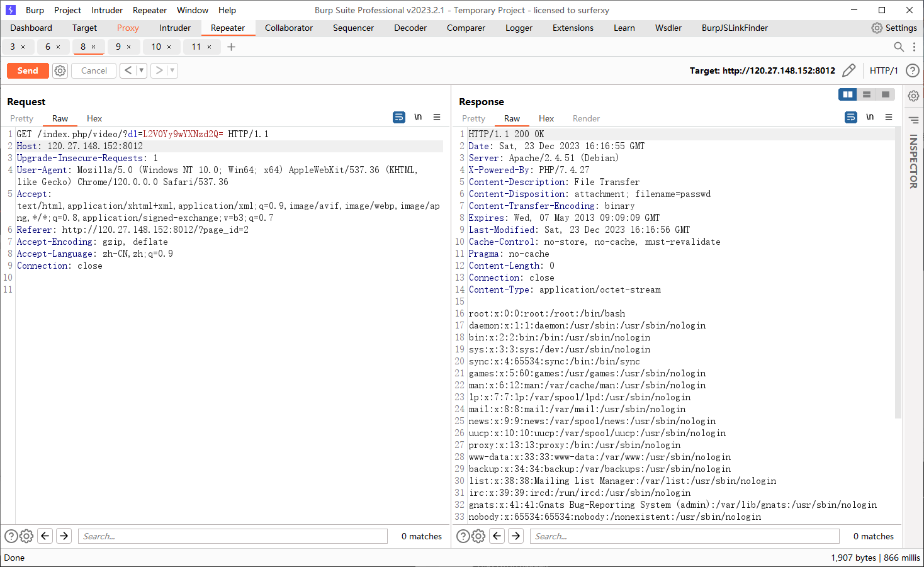This screenshot has height=567, width=924.
Task: Go to next request in history
Action: [x=159, y=70]
